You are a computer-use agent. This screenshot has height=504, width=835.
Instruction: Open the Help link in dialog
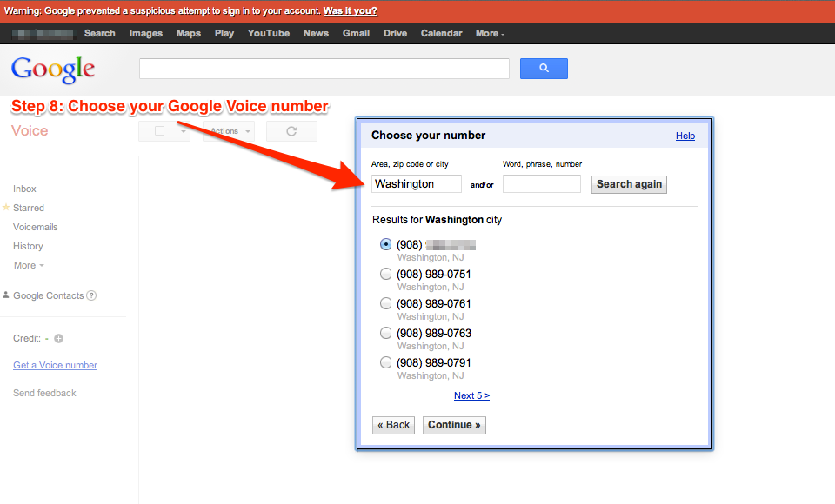(x=685, y=136)
